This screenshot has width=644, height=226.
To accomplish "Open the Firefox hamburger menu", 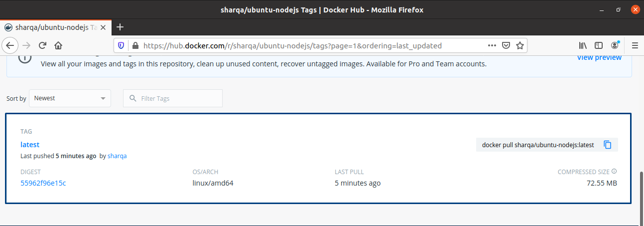I will (x=635, y=45).
